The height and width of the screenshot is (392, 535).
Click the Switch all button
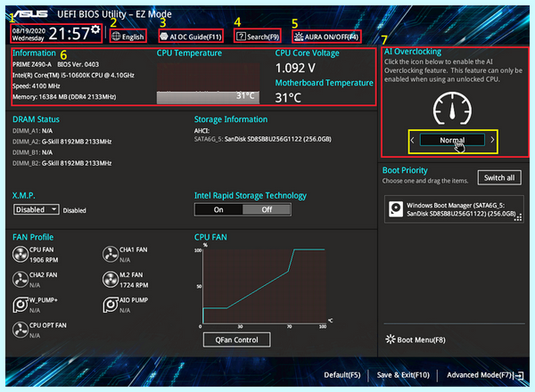(499, 177)
